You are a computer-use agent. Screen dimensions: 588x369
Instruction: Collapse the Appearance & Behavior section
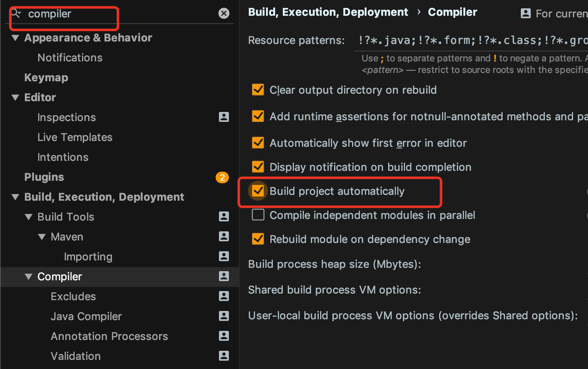(16, 38)
